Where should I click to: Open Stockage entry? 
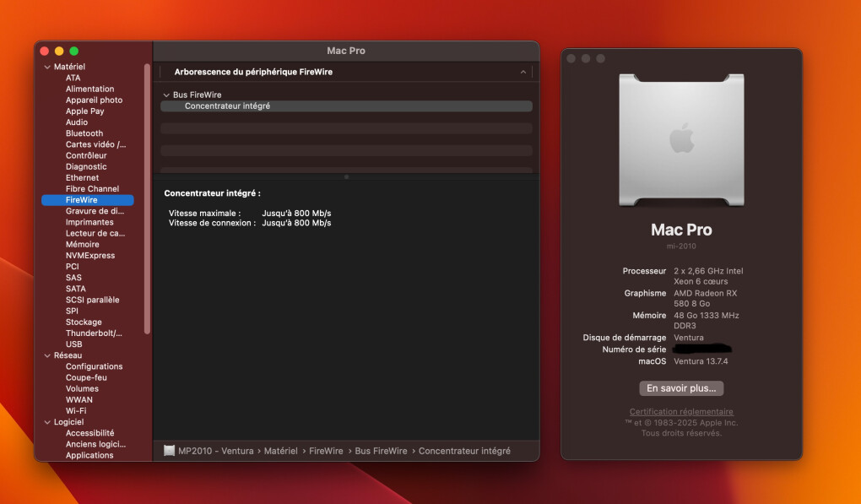tap(84, 322)
